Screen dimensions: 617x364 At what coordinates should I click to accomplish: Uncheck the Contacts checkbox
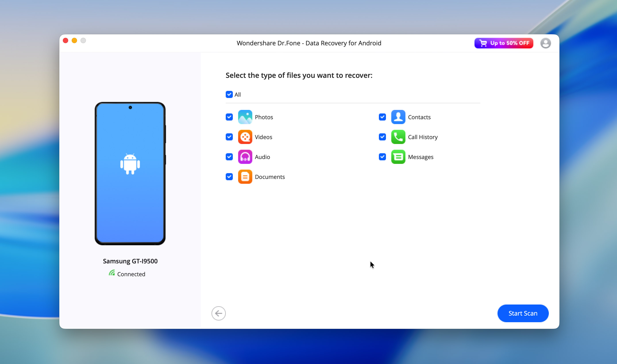(x=382, y=117)
